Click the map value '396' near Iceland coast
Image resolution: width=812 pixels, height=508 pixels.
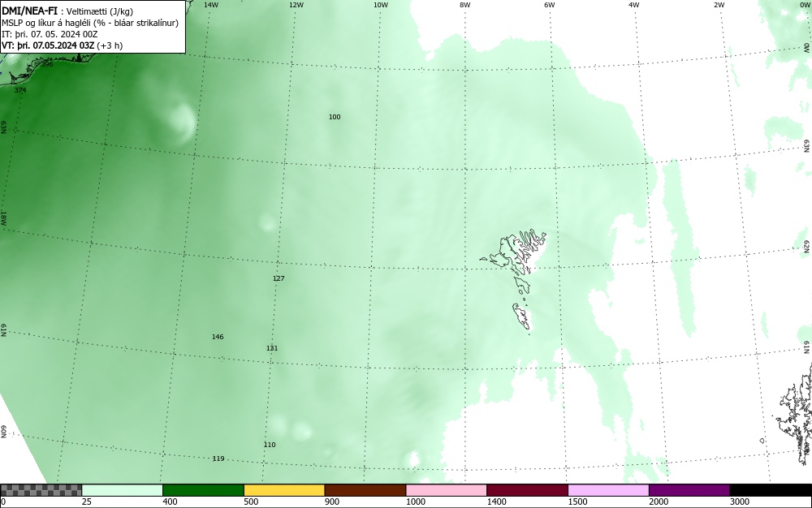[x=46, y=64]
